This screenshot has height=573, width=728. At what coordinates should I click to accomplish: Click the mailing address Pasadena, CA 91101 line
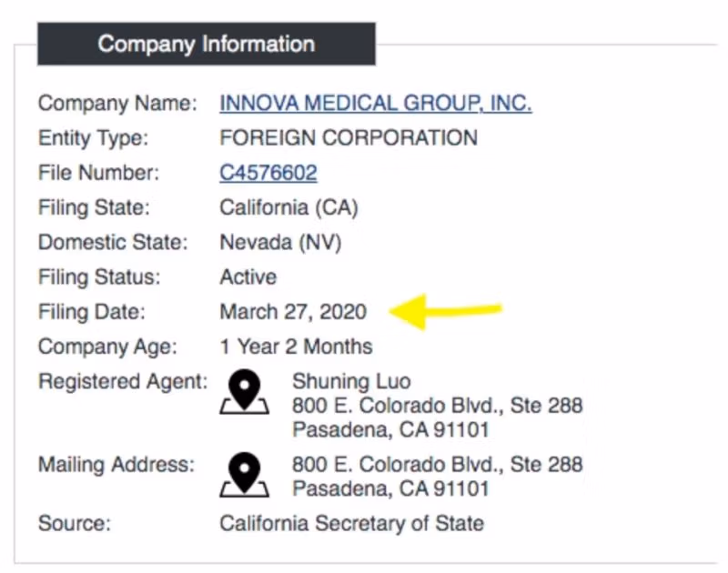coord(390,488)
